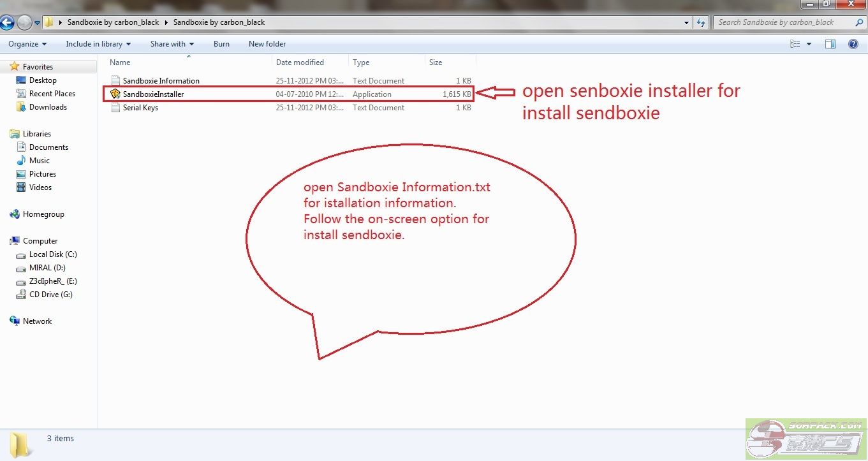Open Local Disk (C:) drive

click(53, 254)
